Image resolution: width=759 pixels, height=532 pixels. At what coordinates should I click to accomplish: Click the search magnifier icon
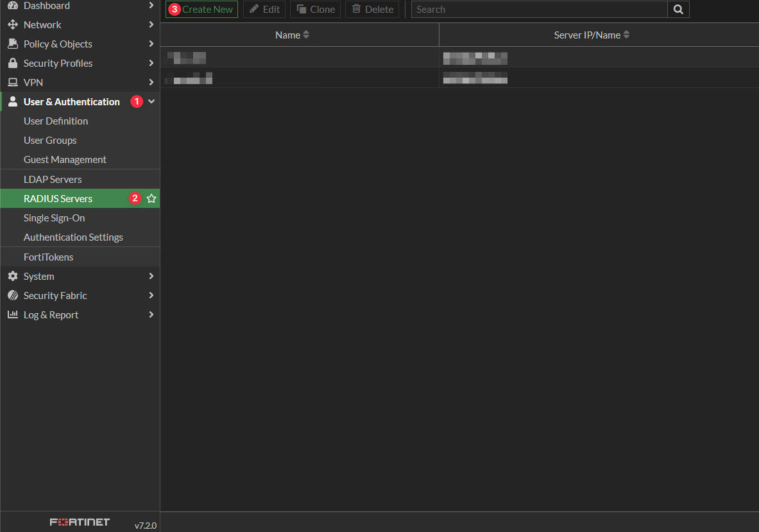(678, 10)
